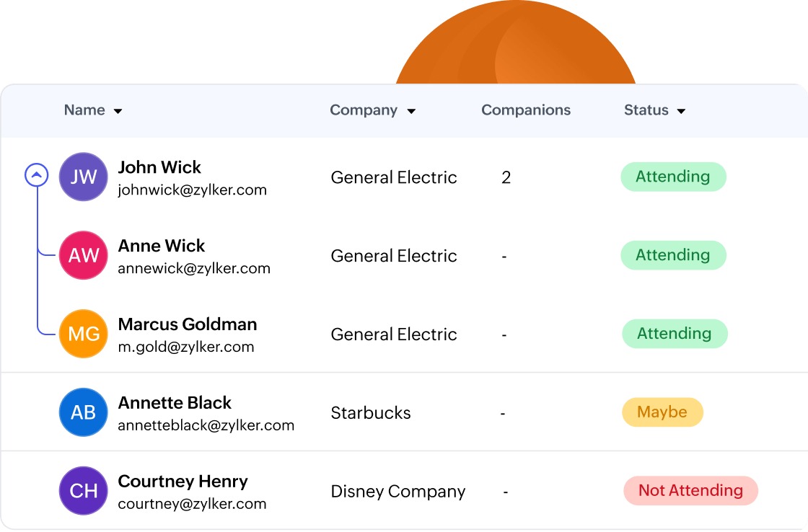The width and height of the screenshot is (808, 532).
Task: Select the Marcus Goldman name
Action: tap(187, 324)
